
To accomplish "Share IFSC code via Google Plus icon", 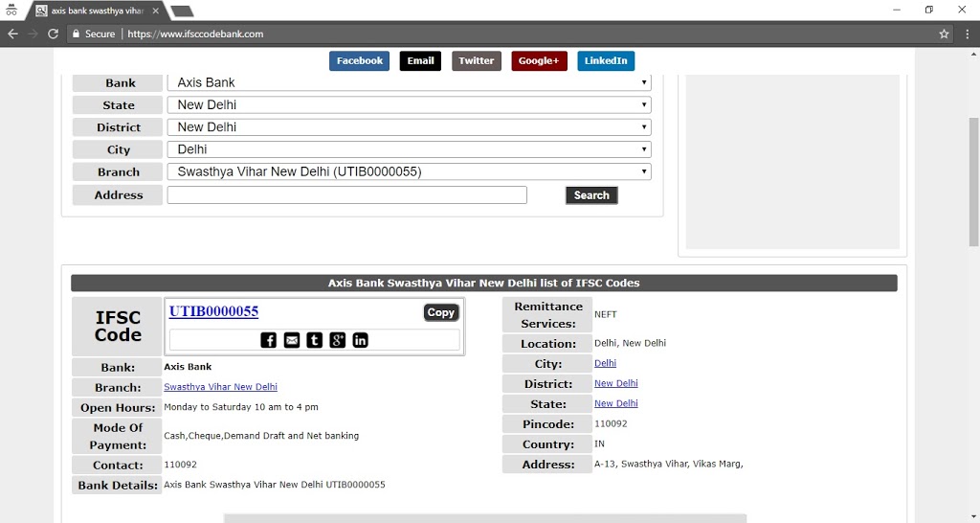I will (338, 340).
